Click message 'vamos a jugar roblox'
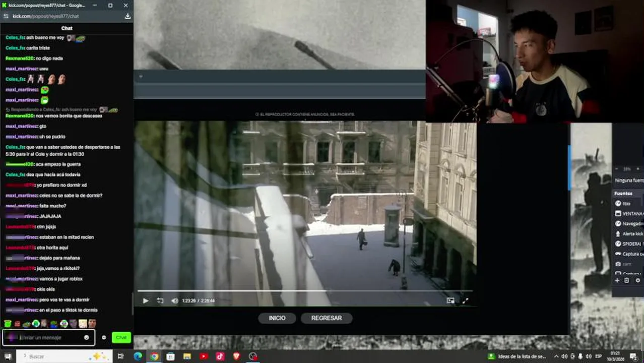This screenshot has width=644, height=363. 60,279
